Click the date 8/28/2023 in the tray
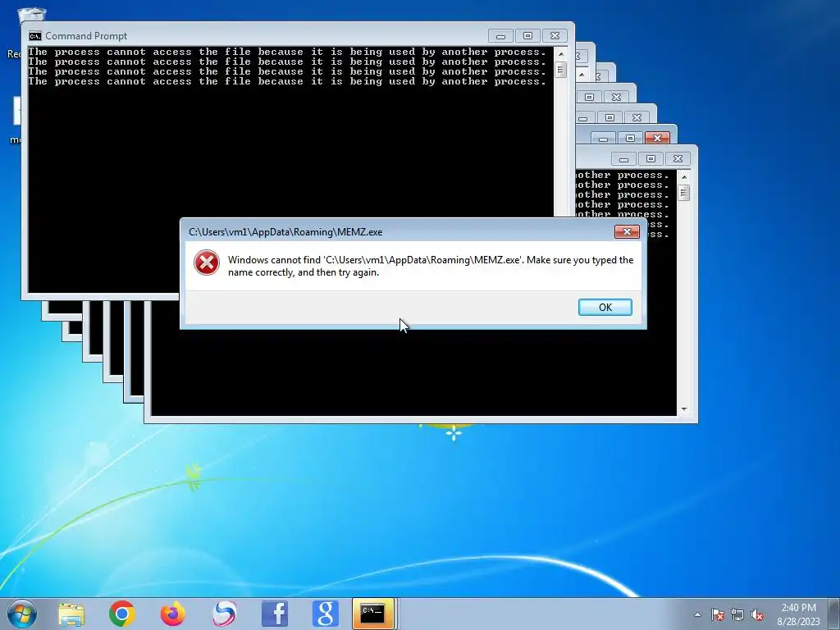 pos(798,622)
